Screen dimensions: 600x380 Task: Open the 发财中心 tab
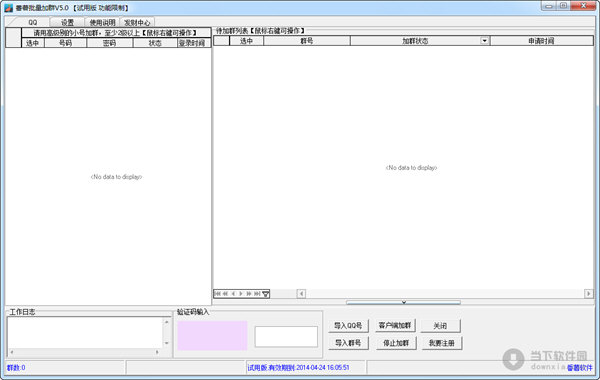click(137, 23)
